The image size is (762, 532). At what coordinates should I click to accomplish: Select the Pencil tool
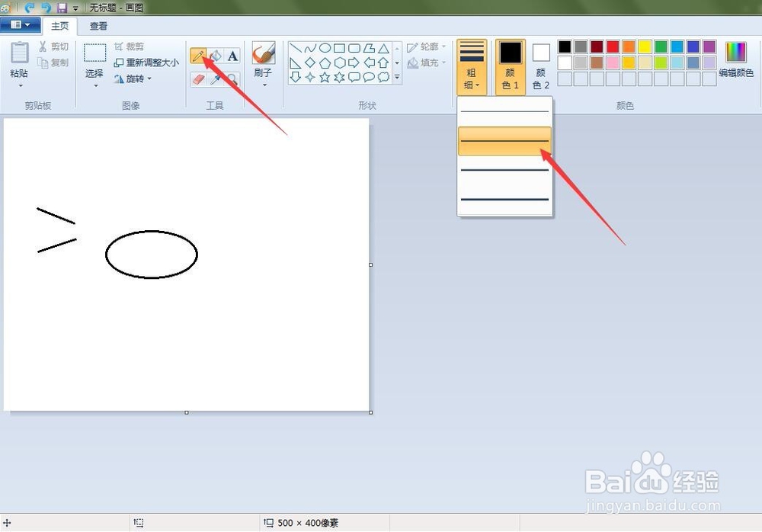pos(198,56)
